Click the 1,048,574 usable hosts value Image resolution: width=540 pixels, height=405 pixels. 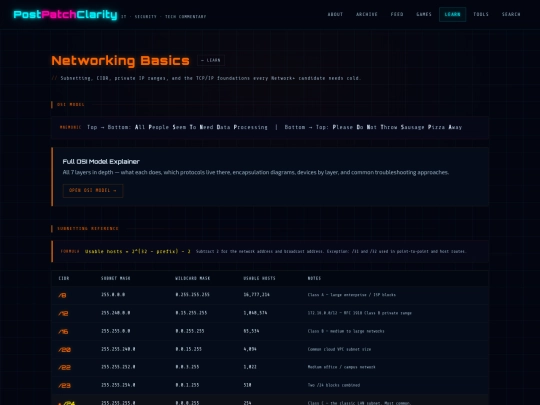pos(255,313)
